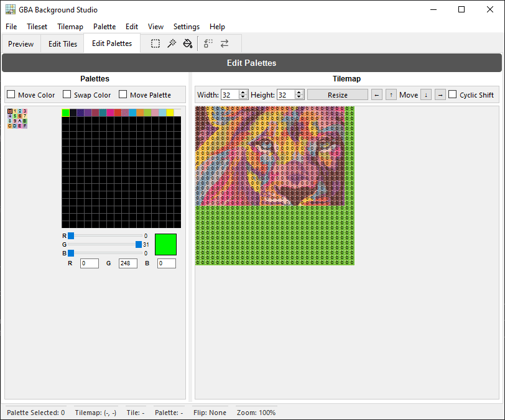505x420 pixels.
Task: Select the paint bucket fill tool
Action: coord(188,43)
